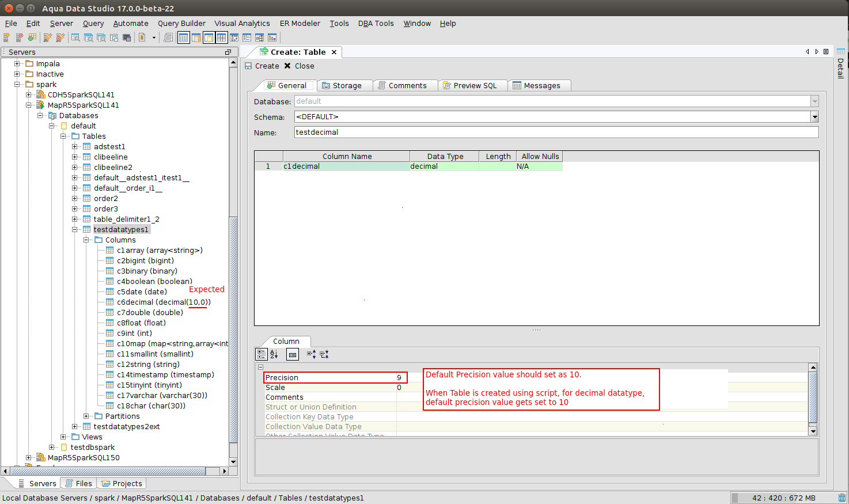
Task: Switch to the Projects tab
Action: [122, 483]
